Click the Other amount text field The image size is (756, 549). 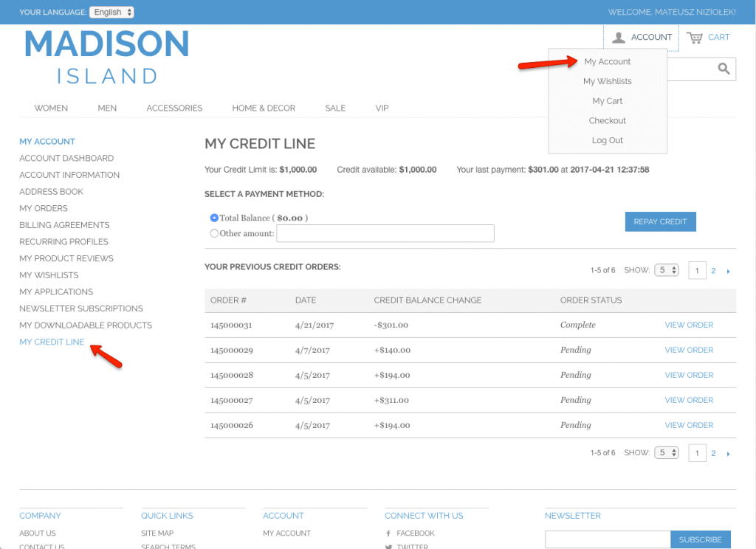[385, 233]
